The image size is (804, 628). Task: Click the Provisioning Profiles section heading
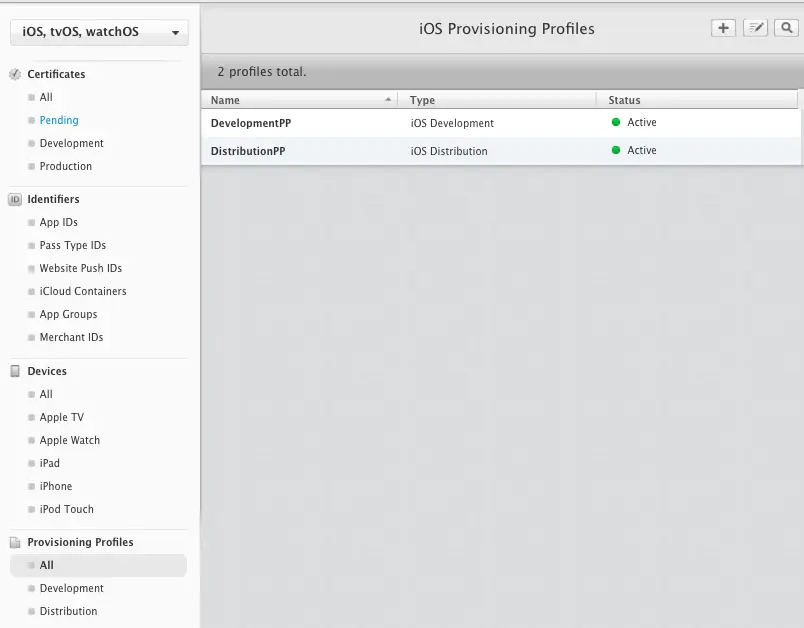(81, 542)
